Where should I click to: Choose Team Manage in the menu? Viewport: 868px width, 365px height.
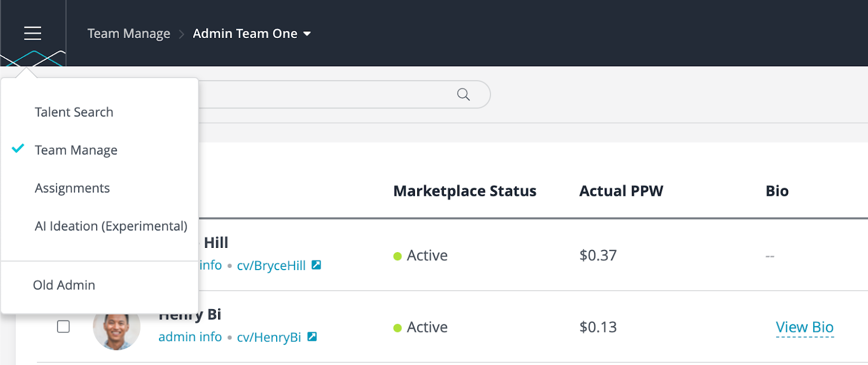click(x=76, y=150)
